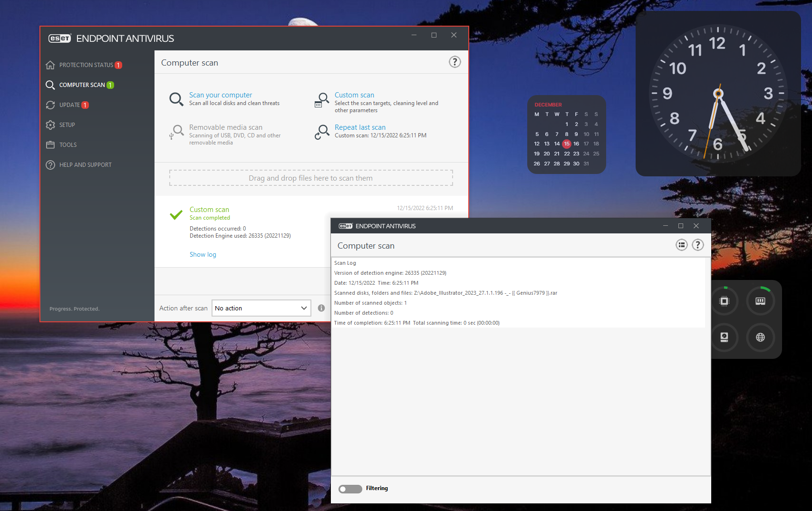Select the 'Date: 12/15/2022' log line
This screenshot has height=511, width=812.
(x=377, y=283)
